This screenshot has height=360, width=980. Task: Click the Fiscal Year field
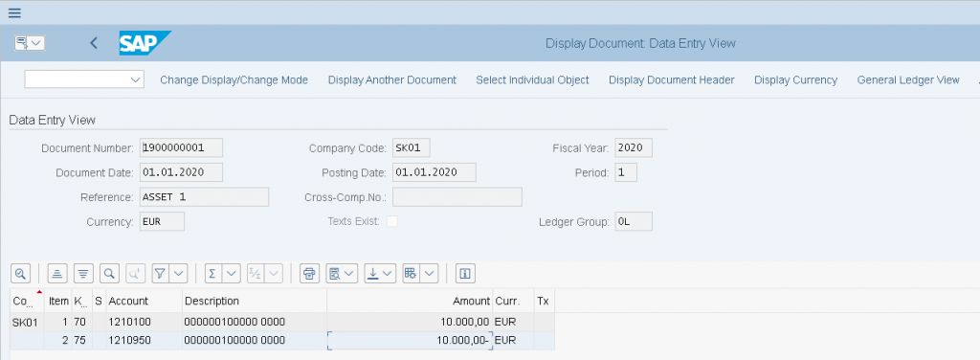pos(634,147)
